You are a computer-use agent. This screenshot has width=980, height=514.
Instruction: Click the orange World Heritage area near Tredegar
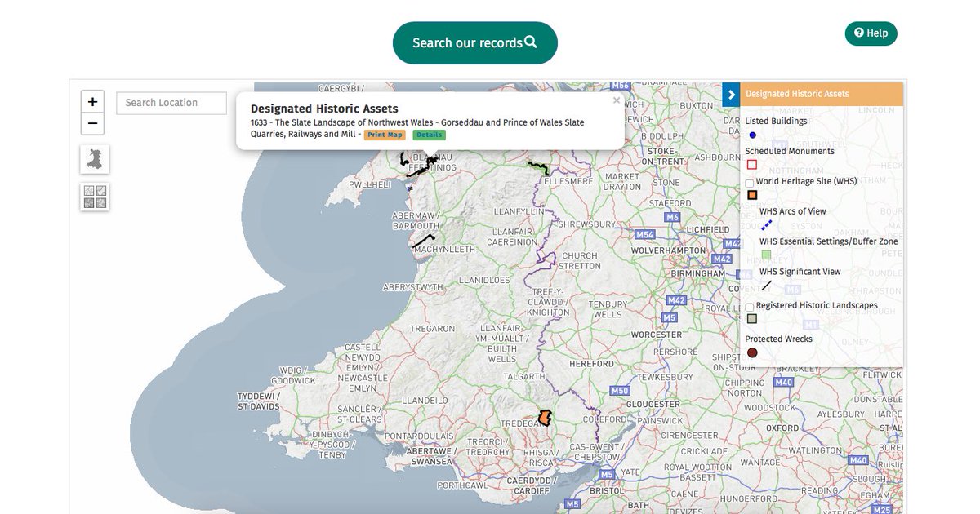point(545,419)
